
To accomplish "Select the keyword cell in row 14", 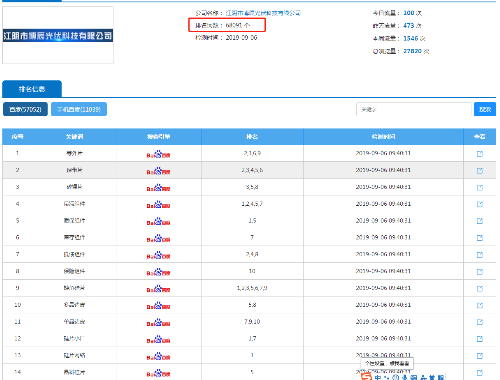I will pyautogui.click(x=74, y=372).
